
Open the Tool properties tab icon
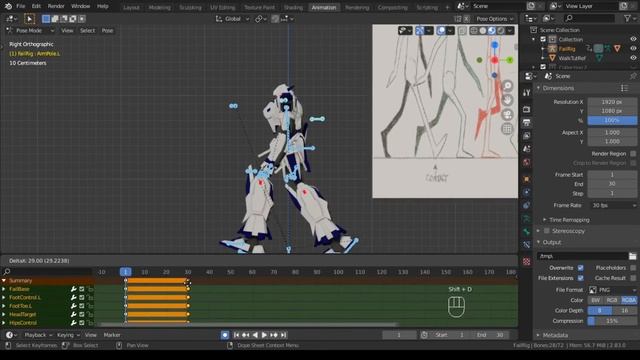pos(527,93)
